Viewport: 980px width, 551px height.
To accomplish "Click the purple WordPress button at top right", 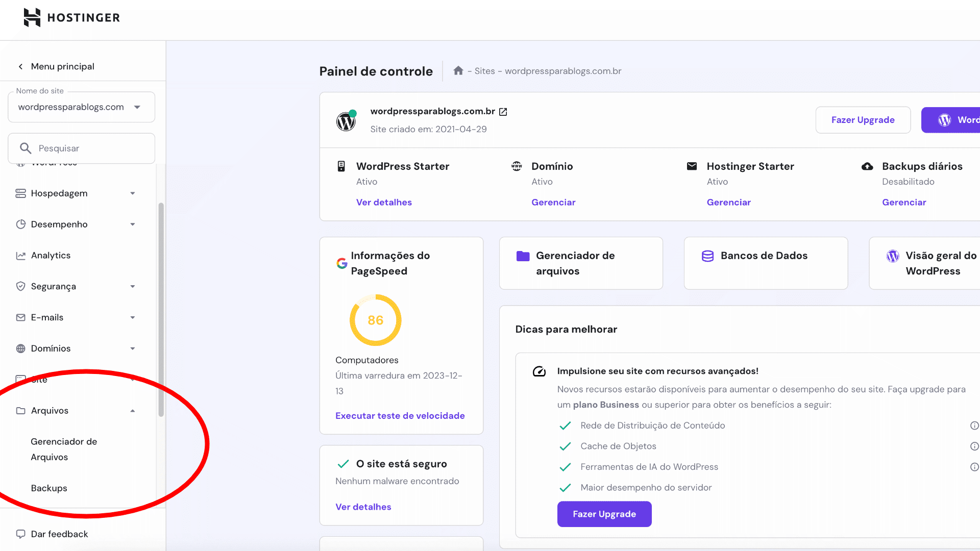I will click(x=951, y=120).
